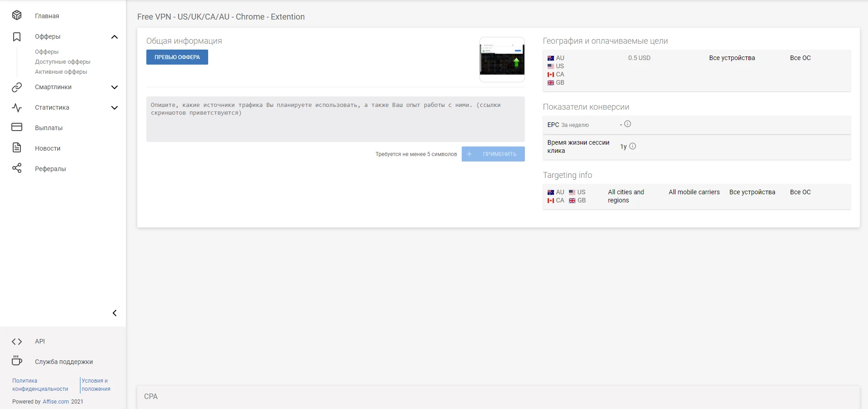
Task: Click the Australia flag in Targeting info
Action: [x=551, y=192]
